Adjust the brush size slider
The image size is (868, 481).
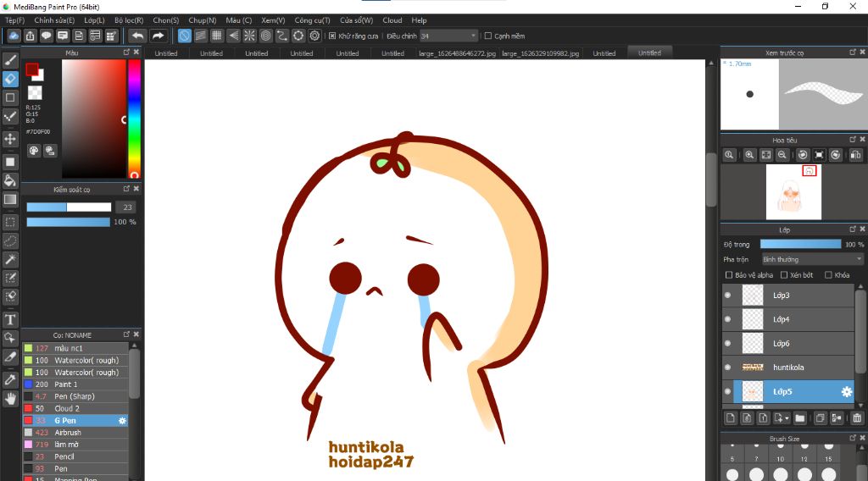click(x=70, y=207)
